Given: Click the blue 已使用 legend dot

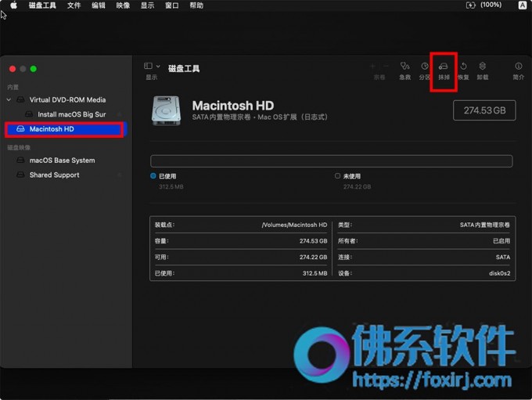Looking at the screenshot, I should click(x=153, y=176).
